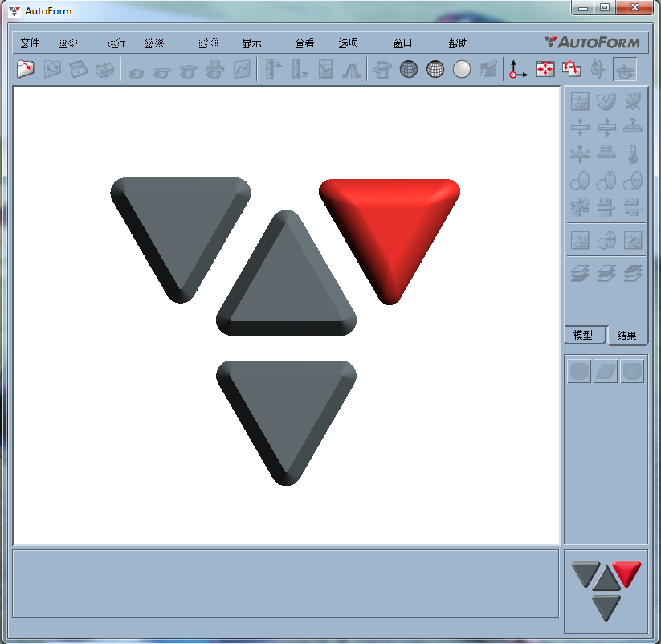
Task: Click the thin plate thickness icon
Action: (x=580, y=128)
